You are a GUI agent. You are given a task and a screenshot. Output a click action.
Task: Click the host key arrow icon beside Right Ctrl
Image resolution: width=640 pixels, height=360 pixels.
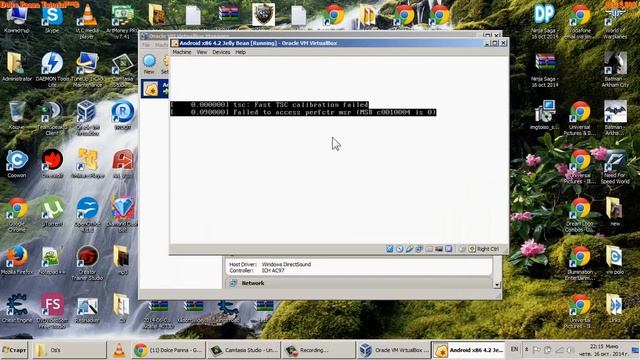(x=472, y=249)
